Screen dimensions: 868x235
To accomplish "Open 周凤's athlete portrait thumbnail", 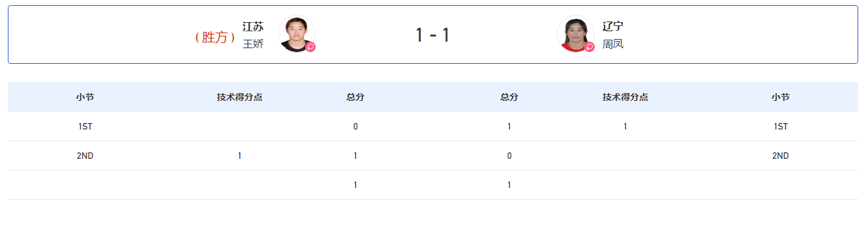I will tap(576, 34).
